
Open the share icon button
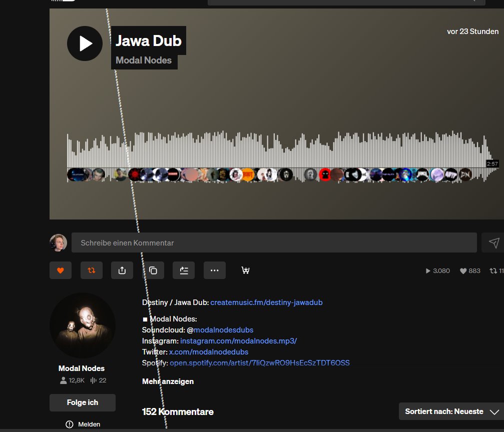click(122, 270)
